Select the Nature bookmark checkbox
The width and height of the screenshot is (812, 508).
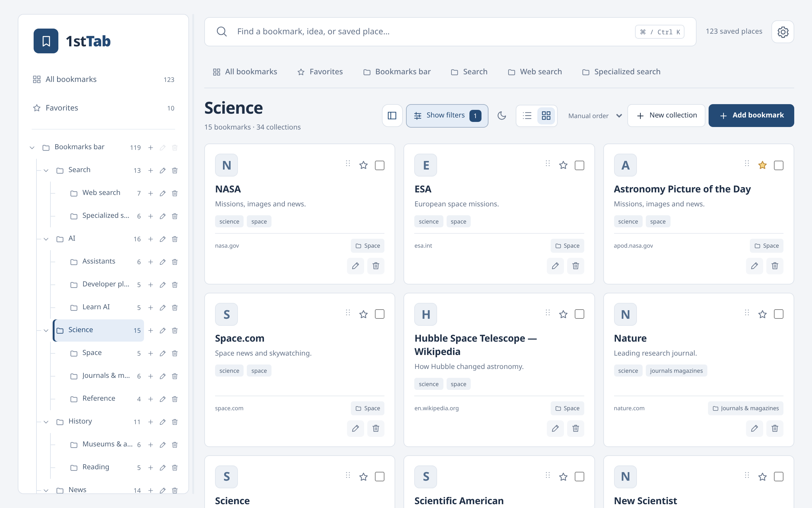778,314
